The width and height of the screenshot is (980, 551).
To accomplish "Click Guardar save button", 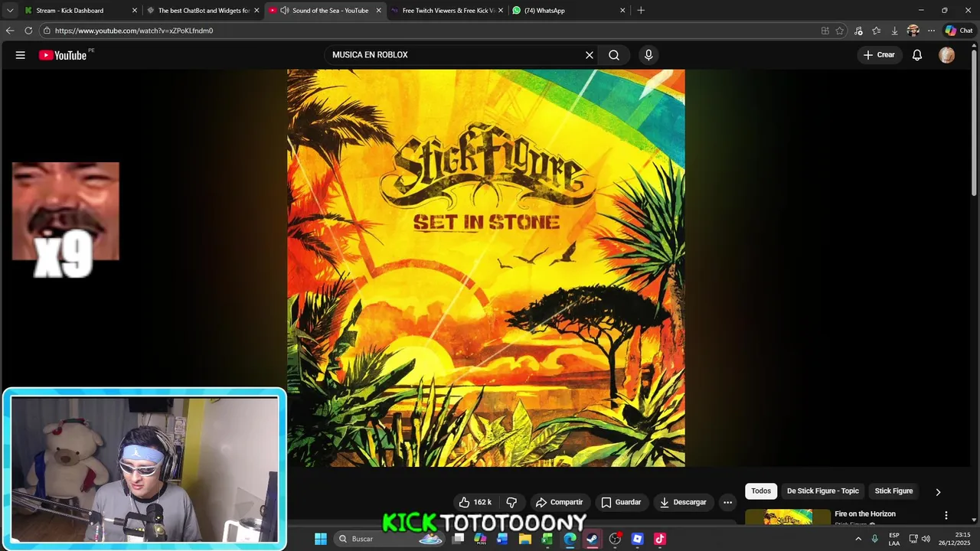I will (621, 502).
